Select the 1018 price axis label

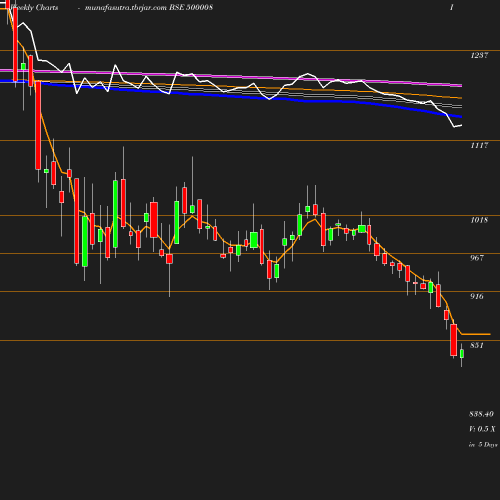[479, 220]
